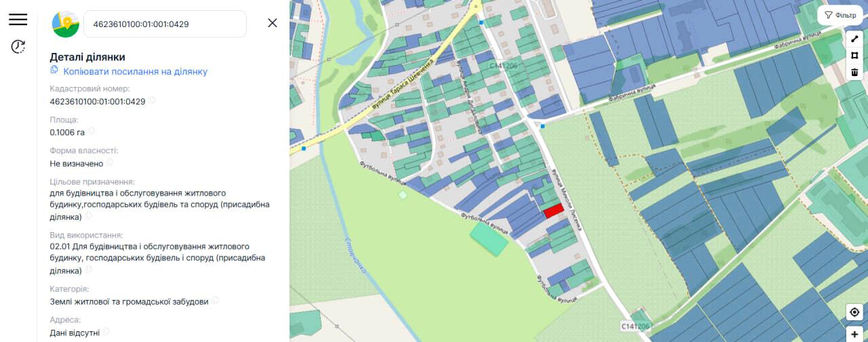868x342 pixels.
Task: Delete measurements with the trash icon
Action: click(854, 72)
